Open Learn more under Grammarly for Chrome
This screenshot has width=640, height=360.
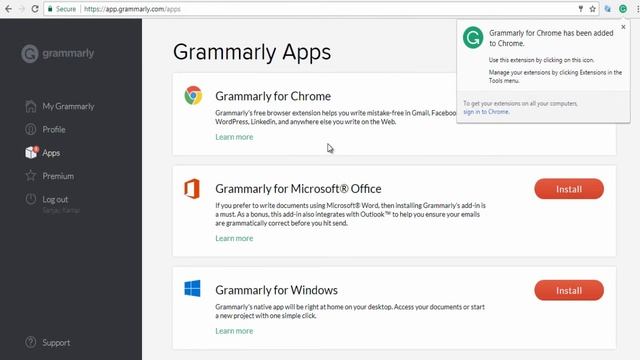click(234, 137)
